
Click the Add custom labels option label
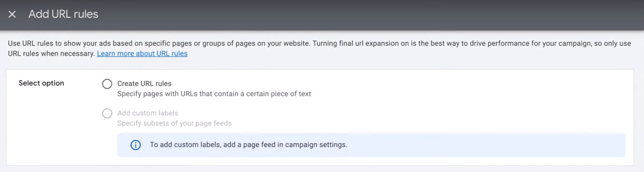148,113
